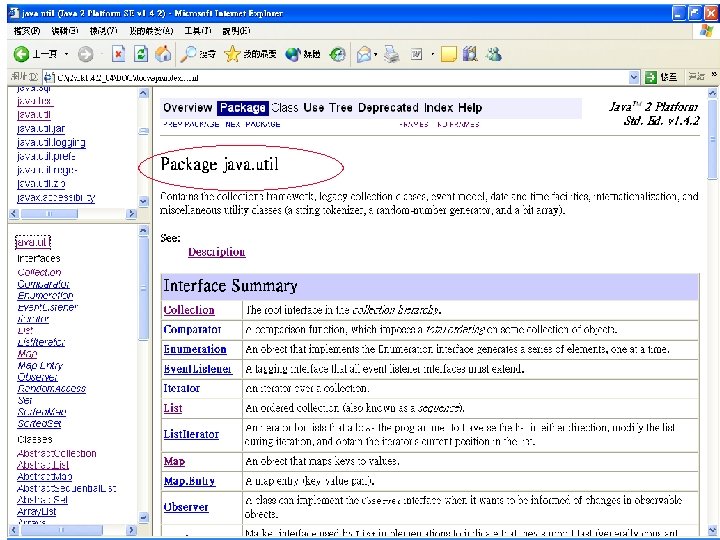The height and width of the screenshot is (540, 720).
Task: Open Comparator in Interface Summary table
Action: (192, 330)
